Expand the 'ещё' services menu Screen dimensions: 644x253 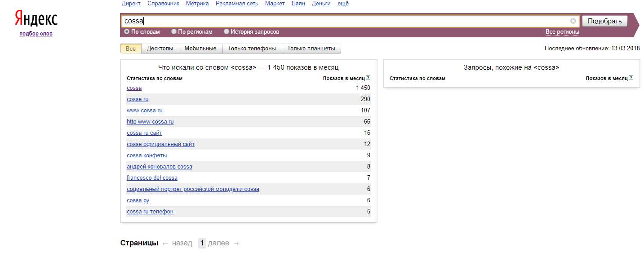pos(343,4)
